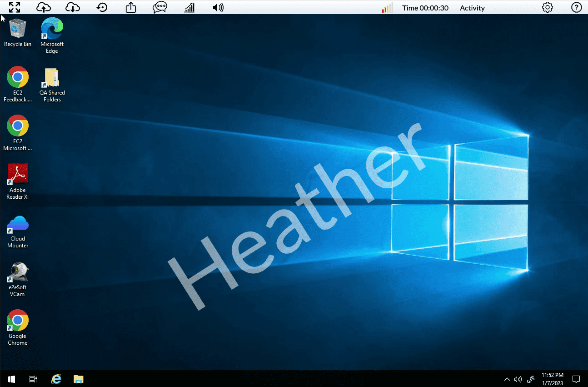Toggle the taskbar volume control
This screenshot has height=387, width=588.
[x=518, y=379]
